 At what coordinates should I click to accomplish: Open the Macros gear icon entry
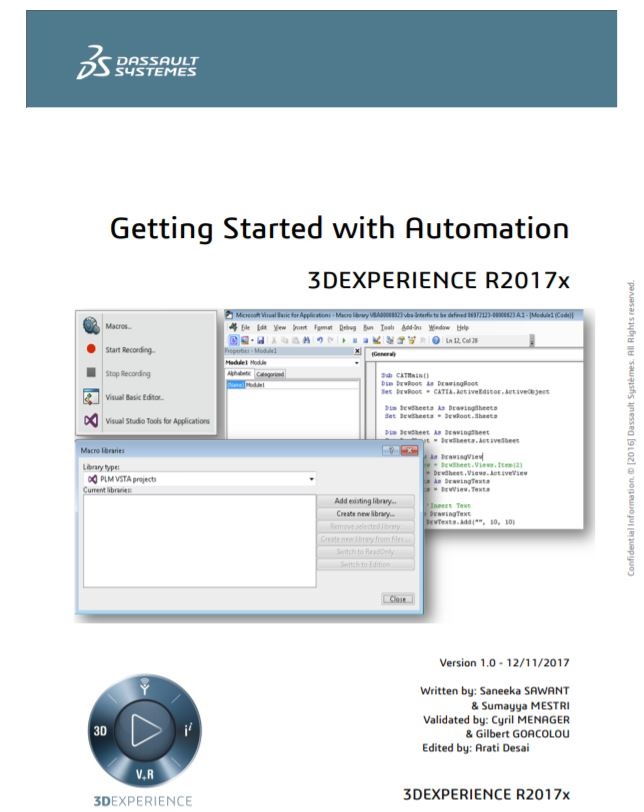91,326
